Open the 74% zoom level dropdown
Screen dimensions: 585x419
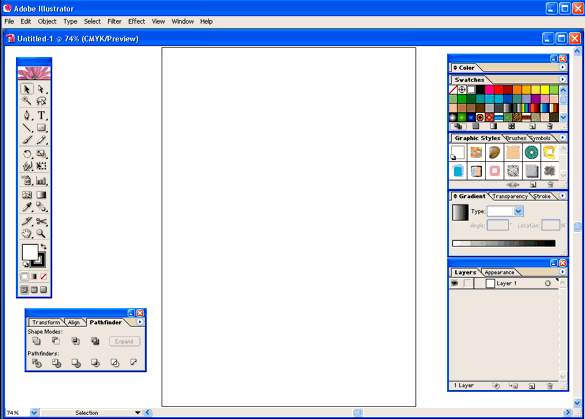tap(34, 412)
